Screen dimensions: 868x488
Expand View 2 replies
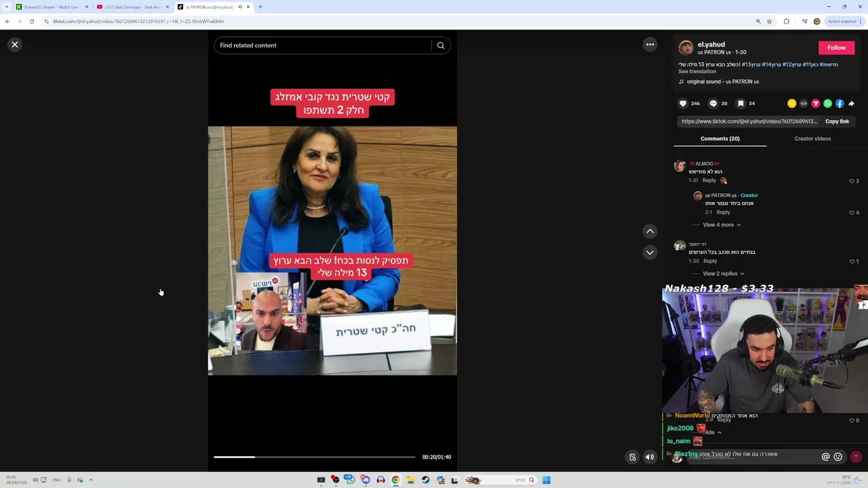pyautogui.click(x=723, y=274)
